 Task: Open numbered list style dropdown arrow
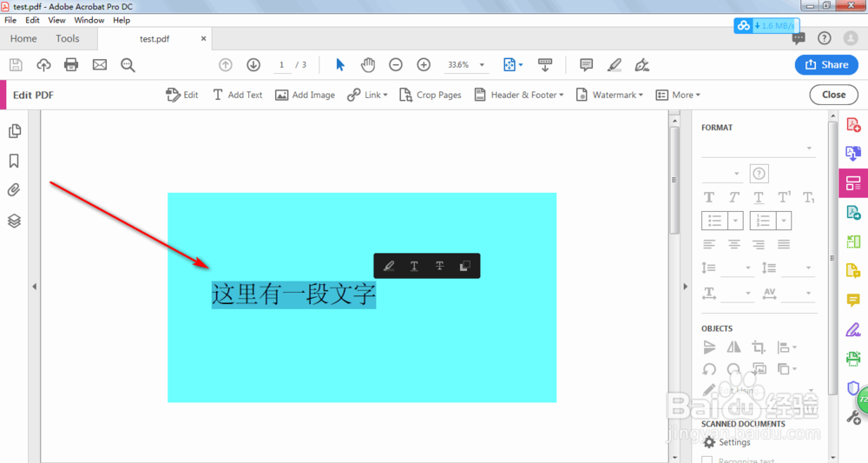point(784,221)
